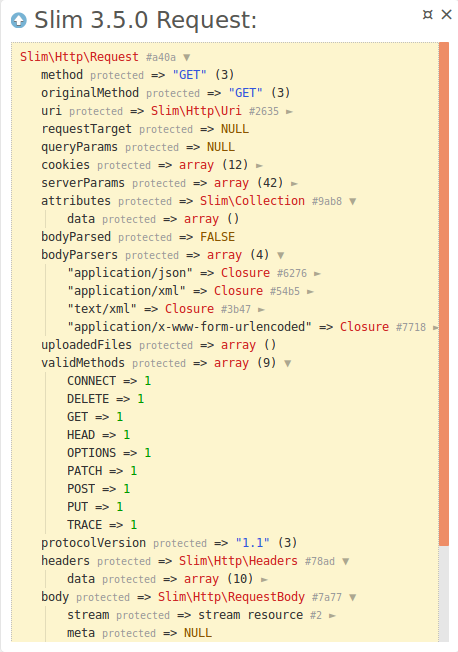Close the Slim Request dump panel

tap(446, 15)
